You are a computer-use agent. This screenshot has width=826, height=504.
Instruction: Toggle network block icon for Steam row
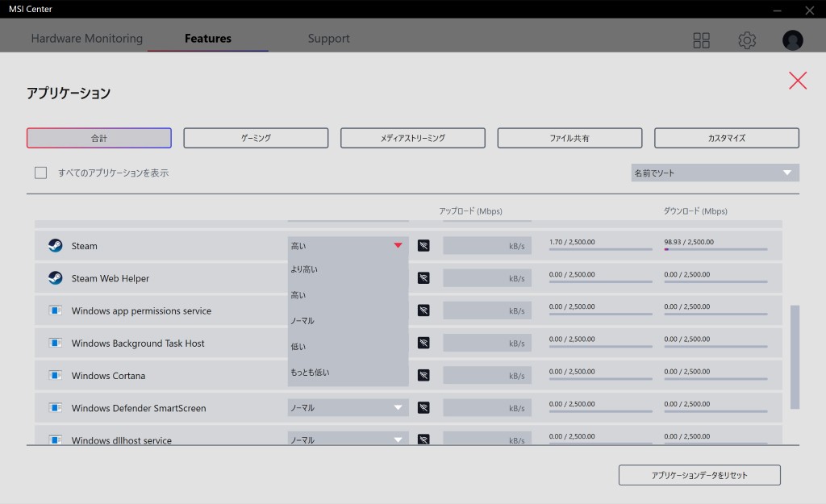pyautogui.click(x=423, y=246)
